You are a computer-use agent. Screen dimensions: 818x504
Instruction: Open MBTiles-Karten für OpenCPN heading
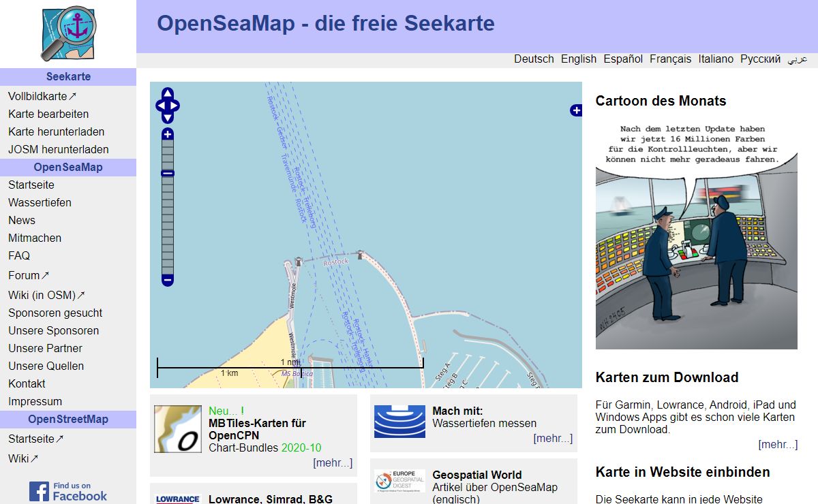257,429
